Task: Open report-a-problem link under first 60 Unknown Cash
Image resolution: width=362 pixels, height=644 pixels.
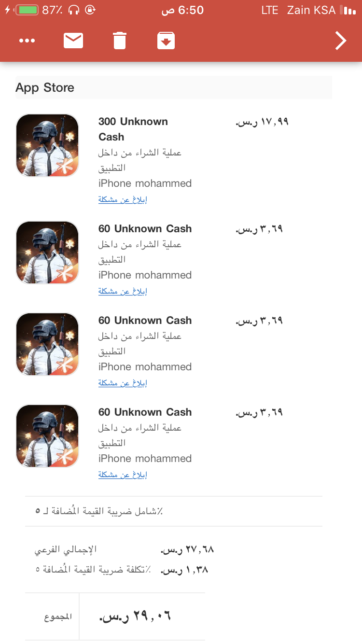Action: (x=123, y=291)
